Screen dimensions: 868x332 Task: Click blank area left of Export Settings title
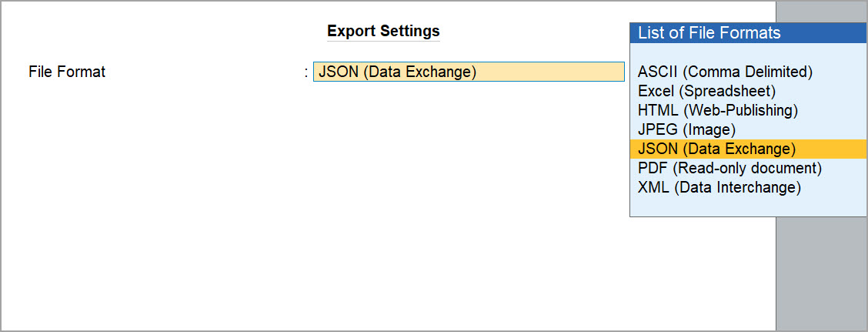pyautogui.click(x=154, y=32)
